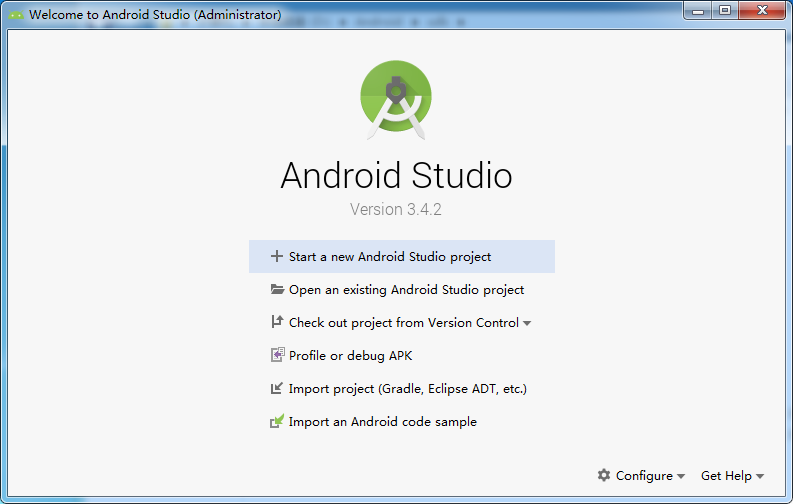Choose Import an Android code sample

coord(402,422)
